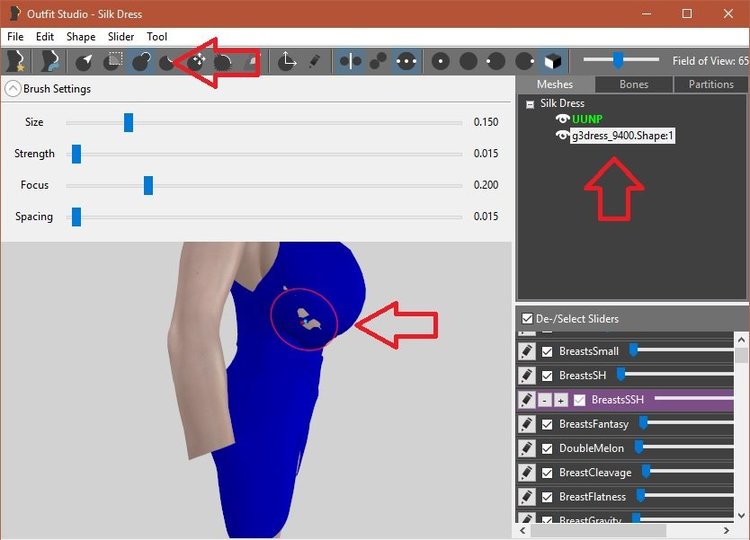The width and height of the screenshot is (750, 540).
Task: Click the brush Spacing slider handle
Action: pos(77,217)
